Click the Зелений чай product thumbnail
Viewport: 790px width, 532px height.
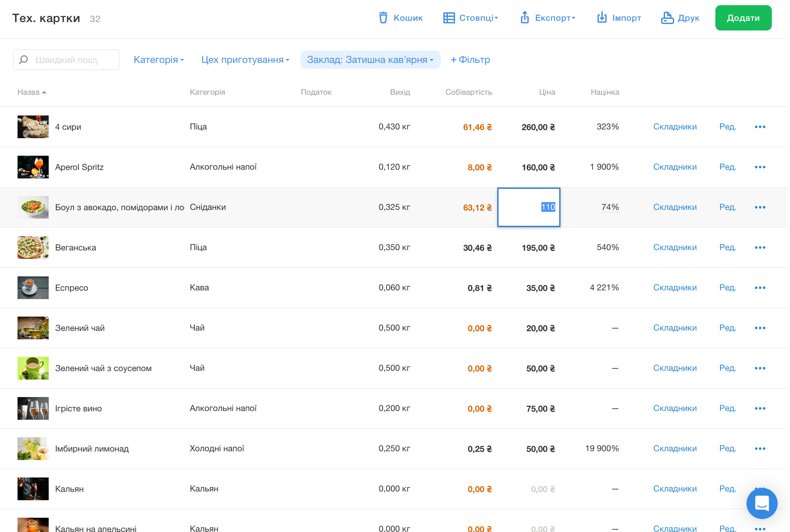coord(33,328)
